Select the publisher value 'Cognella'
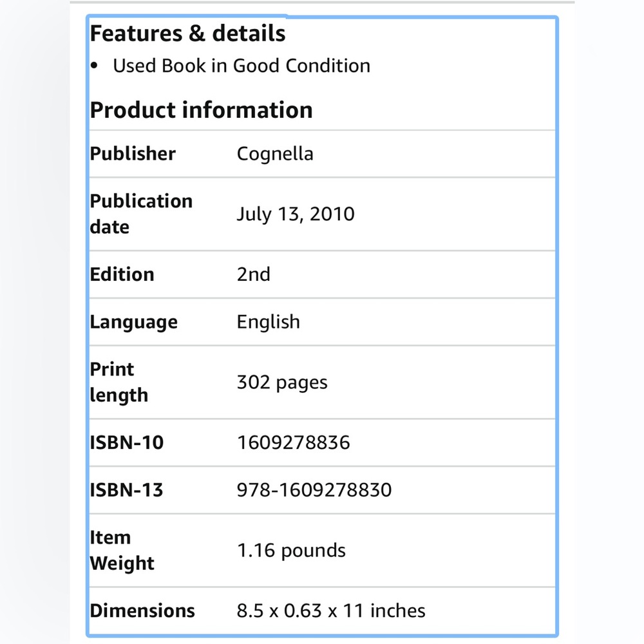This screenshot has width=644, height=644. click(x=275, y=154)
